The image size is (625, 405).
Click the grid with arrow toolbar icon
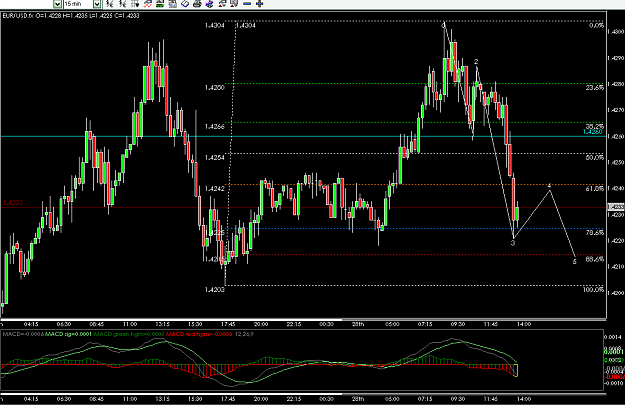click(x=135, y=4)
